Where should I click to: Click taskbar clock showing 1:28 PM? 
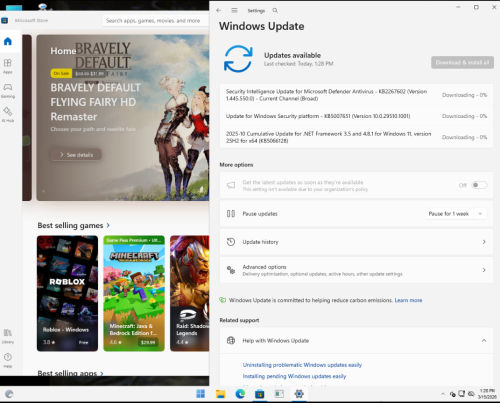point(487,394)
